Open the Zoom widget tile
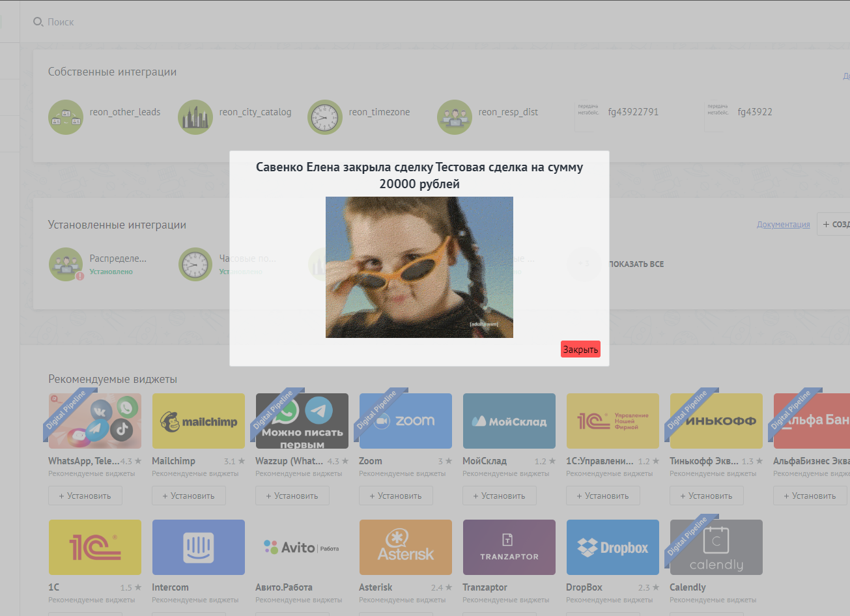This screenshot has height=616, width=850. [x=406, y=421]
